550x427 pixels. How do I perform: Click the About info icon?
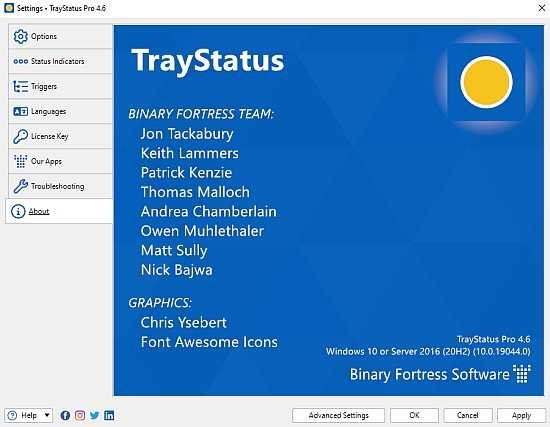(18, 211)
